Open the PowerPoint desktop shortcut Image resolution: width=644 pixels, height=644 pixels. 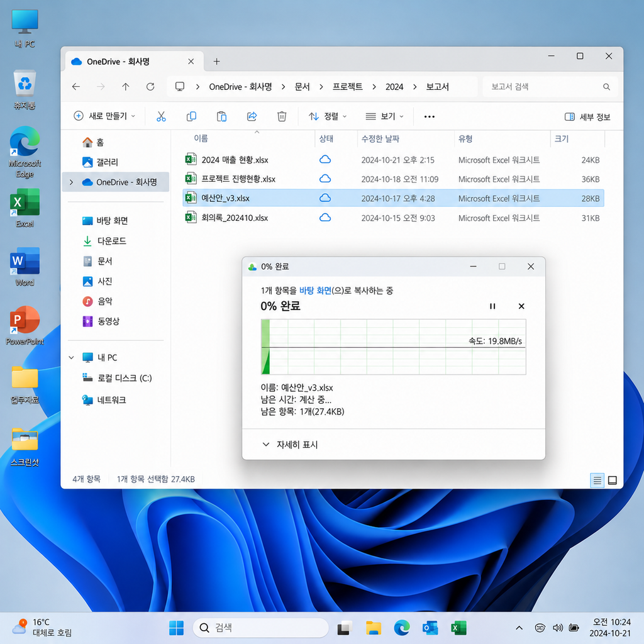25,325
